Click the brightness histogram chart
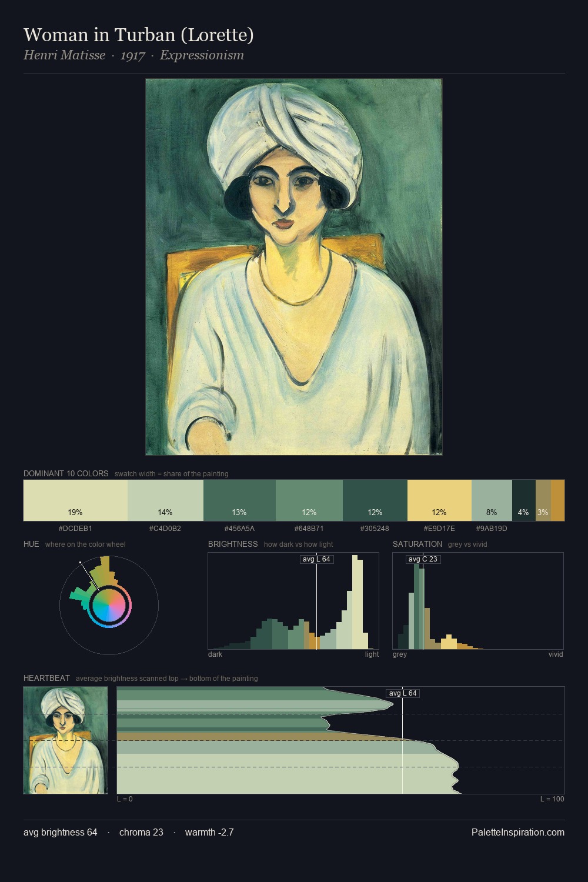 tap(293, 601)
